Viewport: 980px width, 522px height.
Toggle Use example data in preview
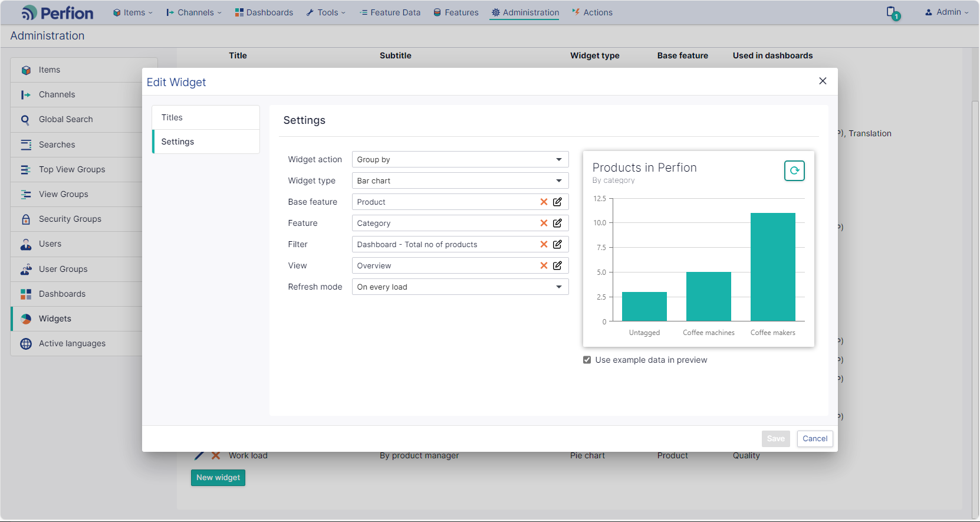coord(587,360)
